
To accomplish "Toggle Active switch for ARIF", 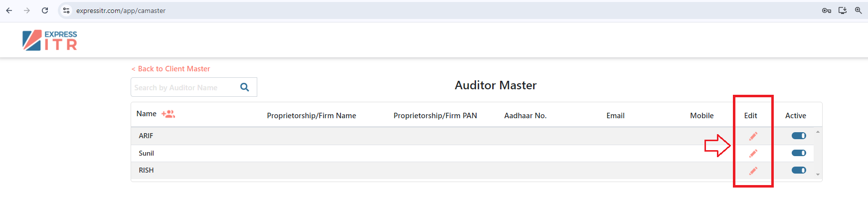I will [799, 136].
